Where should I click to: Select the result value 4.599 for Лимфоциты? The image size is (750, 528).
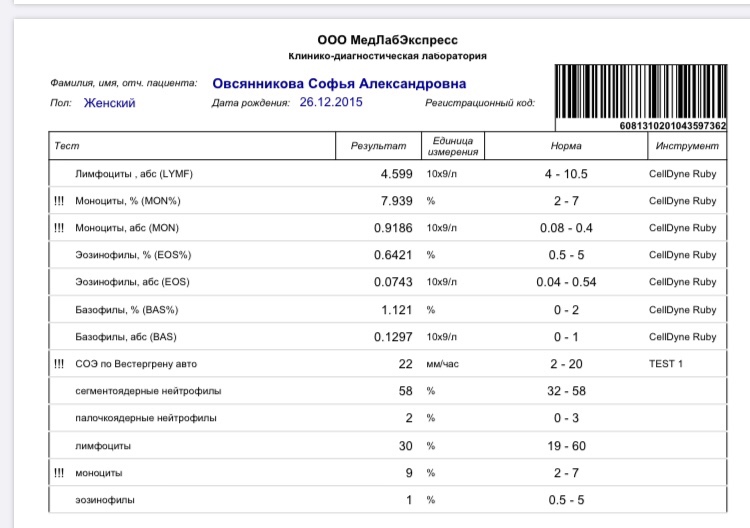396,174
